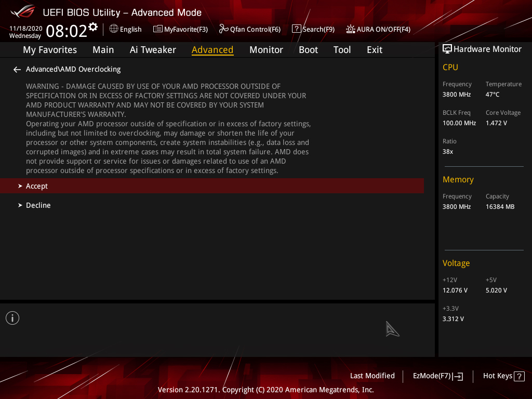
Task: Click the +5V value 5.020 V
Action: point(496,290)
